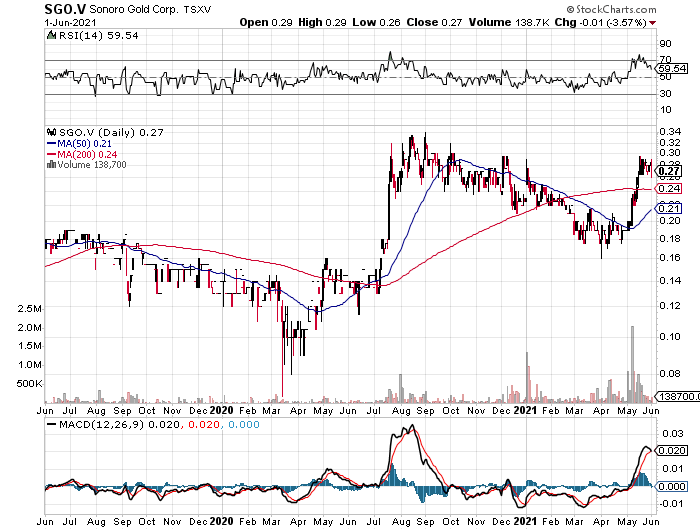700x530 pixels.
Task: Click the MA(200) 0.24 legend text
Action: pyautogui.click(x=87, y=155)
